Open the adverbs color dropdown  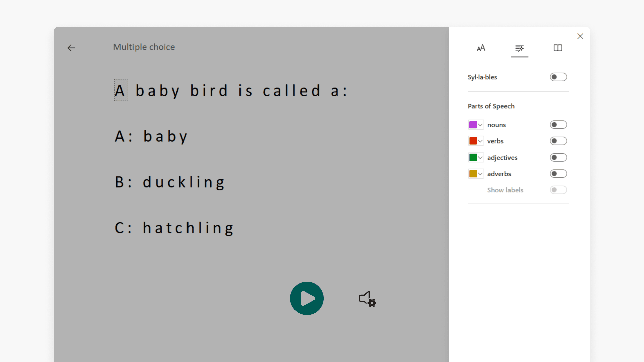click(481, 173)
